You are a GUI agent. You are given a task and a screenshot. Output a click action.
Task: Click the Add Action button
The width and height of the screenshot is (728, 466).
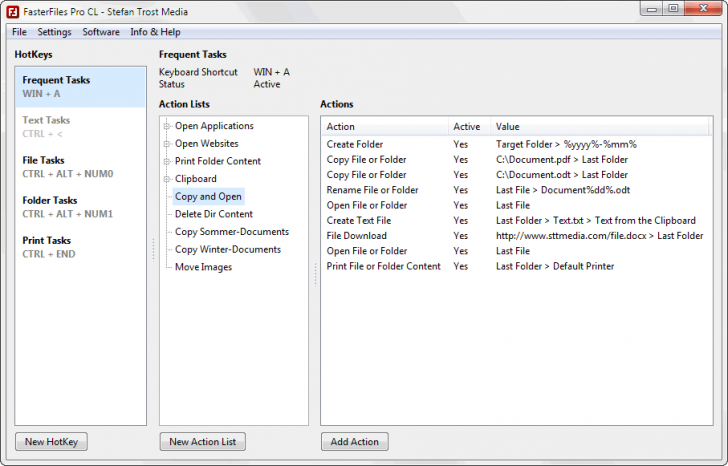click(x=354, y=441)
